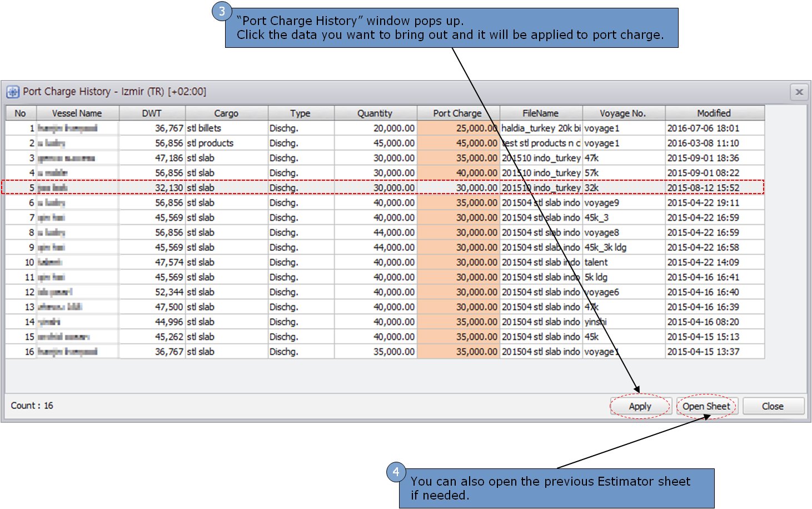Sort by the Type column header
Viewport: 812px width, 509px height.
click(x=300, y=112)
